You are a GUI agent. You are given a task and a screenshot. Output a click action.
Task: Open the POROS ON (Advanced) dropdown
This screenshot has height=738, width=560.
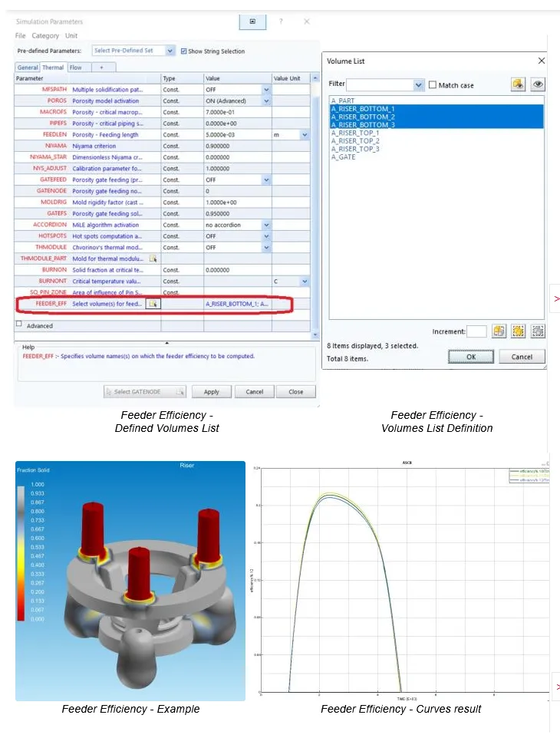pyautogui.click(x=266, y=100)
